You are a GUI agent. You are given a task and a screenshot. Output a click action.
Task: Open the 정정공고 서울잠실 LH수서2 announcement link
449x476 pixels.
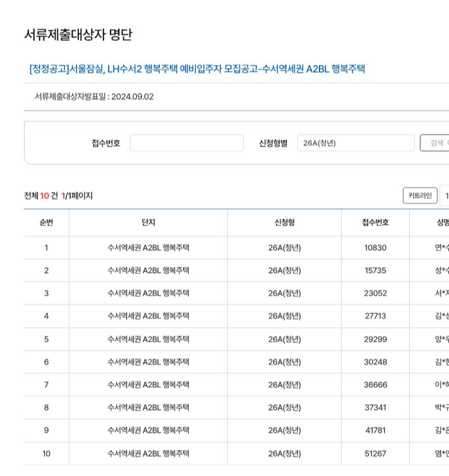[197, 69]
